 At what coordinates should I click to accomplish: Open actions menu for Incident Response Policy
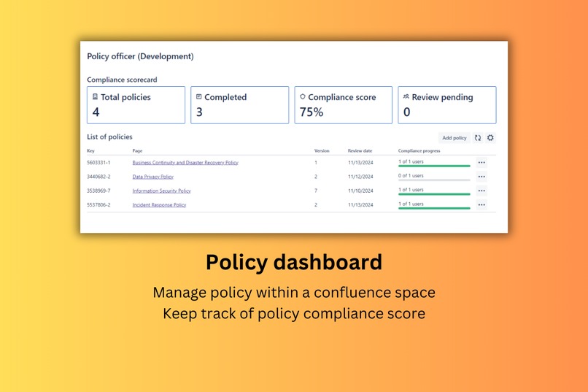click(x=481, y=205)
